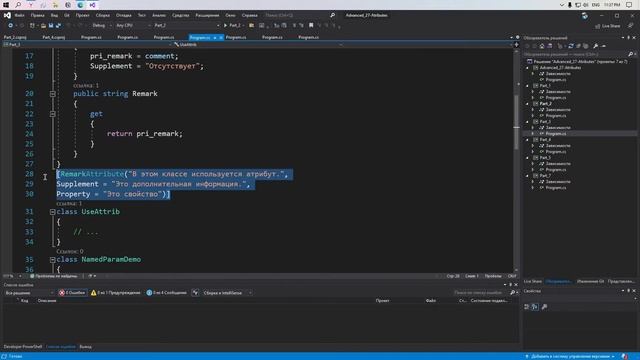Click the wrench icon in Properties panel
This screenshot has width=640, height=360.
pyautogui.click(x=544, y=307)
